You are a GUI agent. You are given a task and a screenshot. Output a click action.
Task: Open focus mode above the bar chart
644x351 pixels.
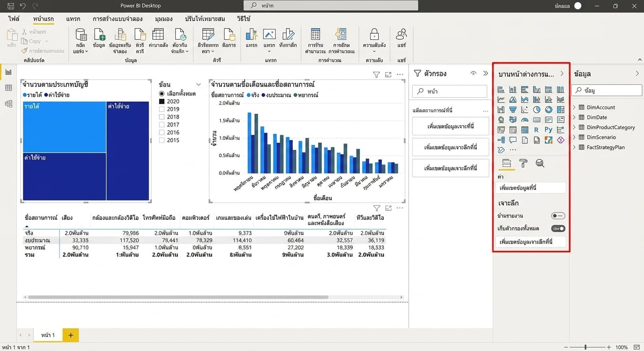click(388, 74)
